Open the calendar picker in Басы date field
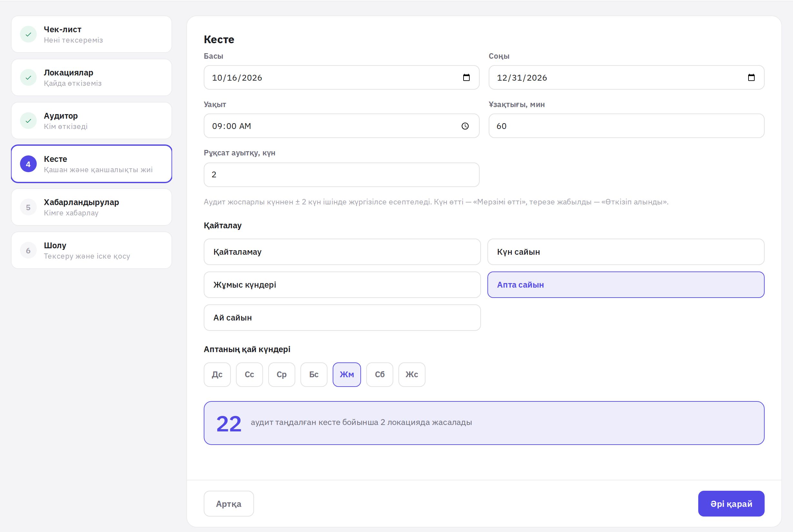793x532 pixels. tap(466, 78)
